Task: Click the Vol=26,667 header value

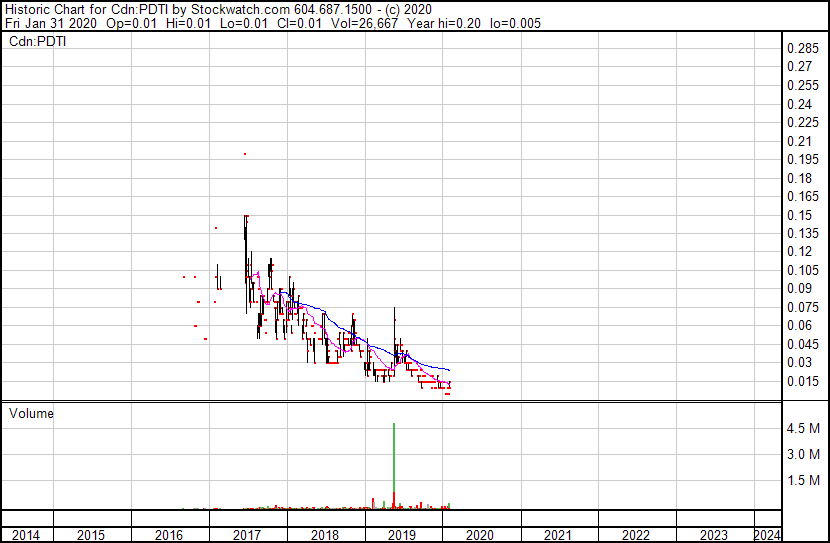Action: pyautogui.click(x=364, y=23)
